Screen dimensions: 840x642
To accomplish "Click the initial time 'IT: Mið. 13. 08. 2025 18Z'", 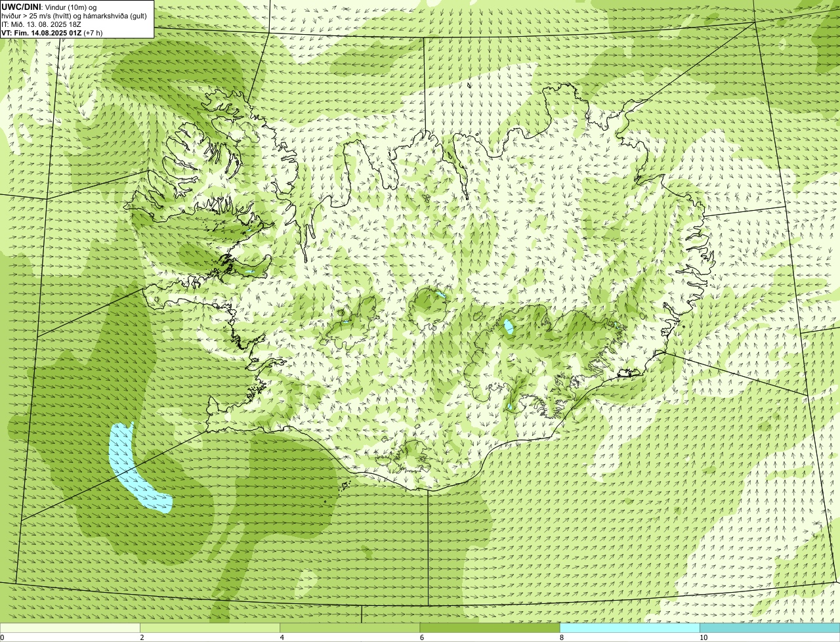I will [x=41, y=24].
